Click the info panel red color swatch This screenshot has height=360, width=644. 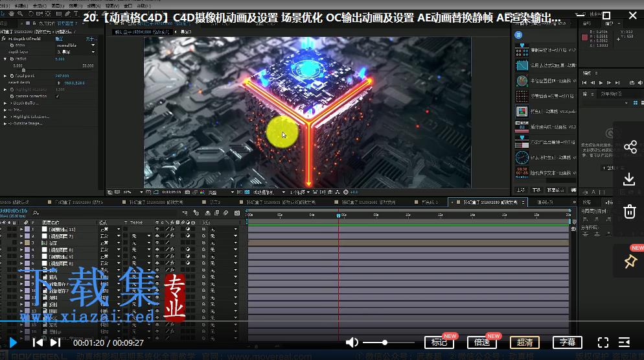(584, 38)
